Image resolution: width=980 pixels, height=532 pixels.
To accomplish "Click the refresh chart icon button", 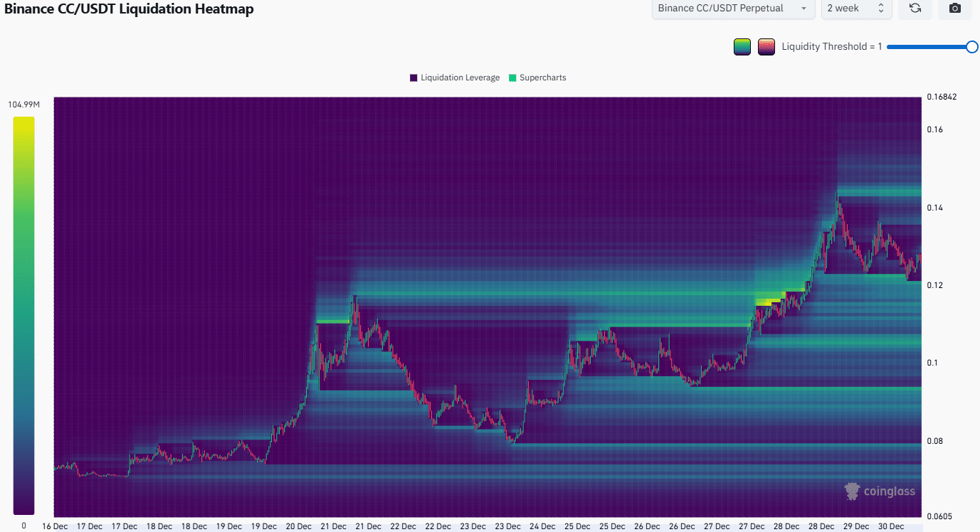I will (x=915, y=9).
